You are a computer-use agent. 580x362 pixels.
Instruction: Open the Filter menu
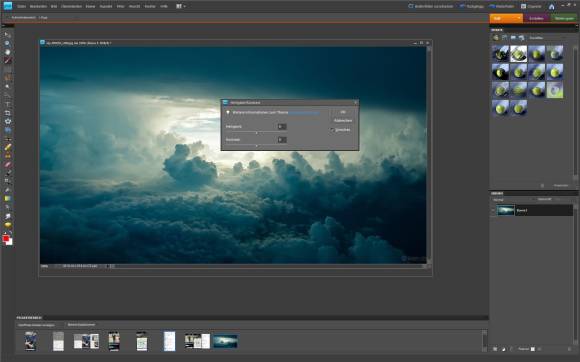point(121,6)
